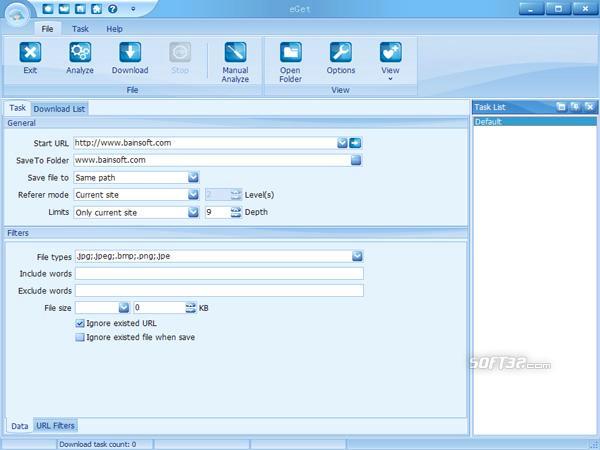The width and height of the screenshot is (600, 450).
Task: Click first quick access toolbar icon
Action: [x=48, y=8]
